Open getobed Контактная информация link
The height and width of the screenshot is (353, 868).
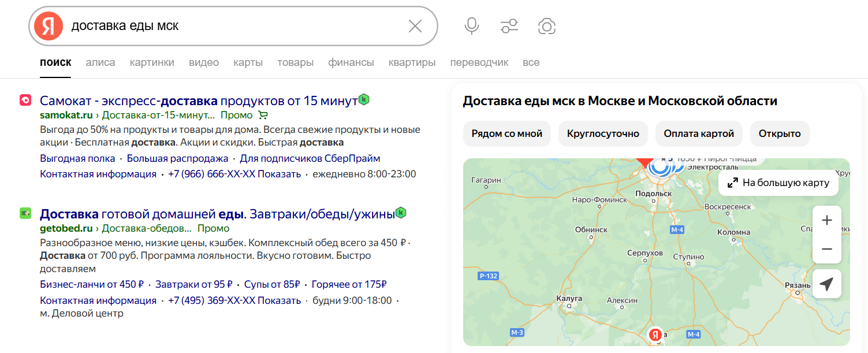point(98,300)
